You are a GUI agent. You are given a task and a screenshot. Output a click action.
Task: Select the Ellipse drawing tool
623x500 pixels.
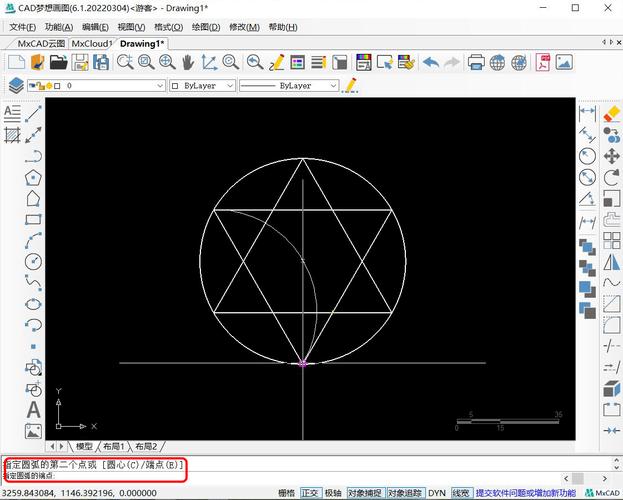tap(33, 304)
